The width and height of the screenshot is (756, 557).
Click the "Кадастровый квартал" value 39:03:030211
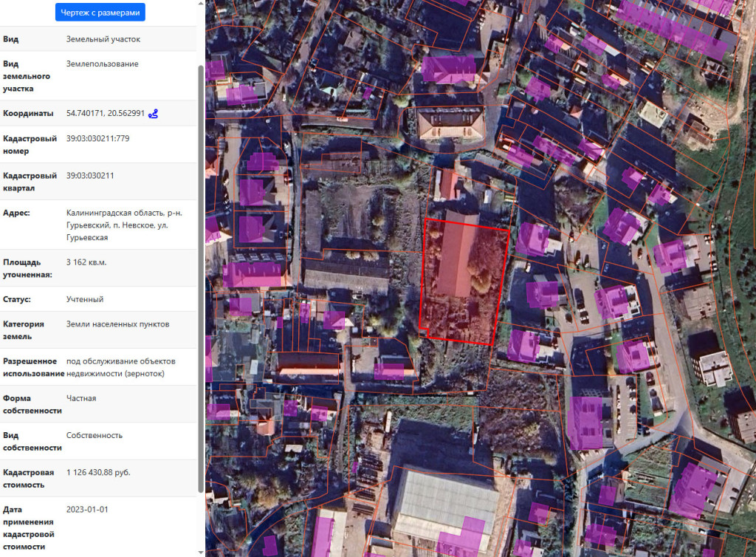click(x=89, y=175)
